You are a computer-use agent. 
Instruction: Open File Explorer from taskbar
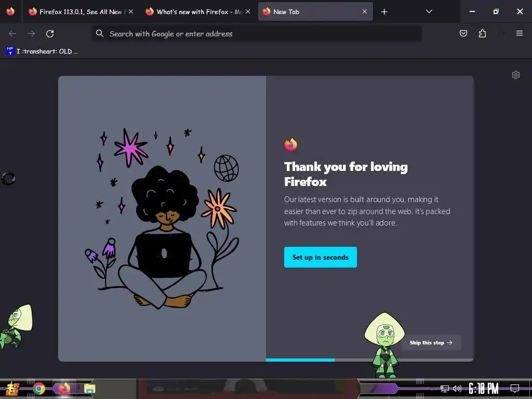(89, 389)
